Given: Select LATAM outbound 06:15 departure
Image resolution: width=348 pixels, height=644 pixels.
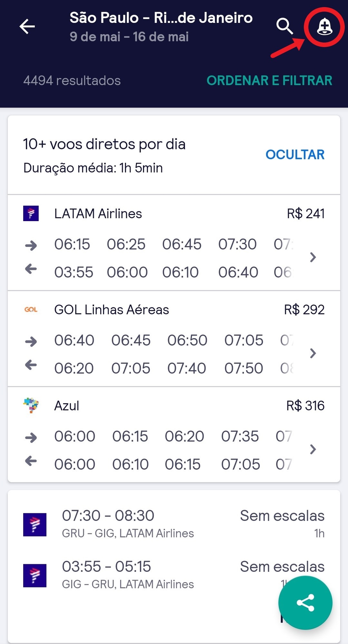Looking at the screenshot, I should pos(72,244).
